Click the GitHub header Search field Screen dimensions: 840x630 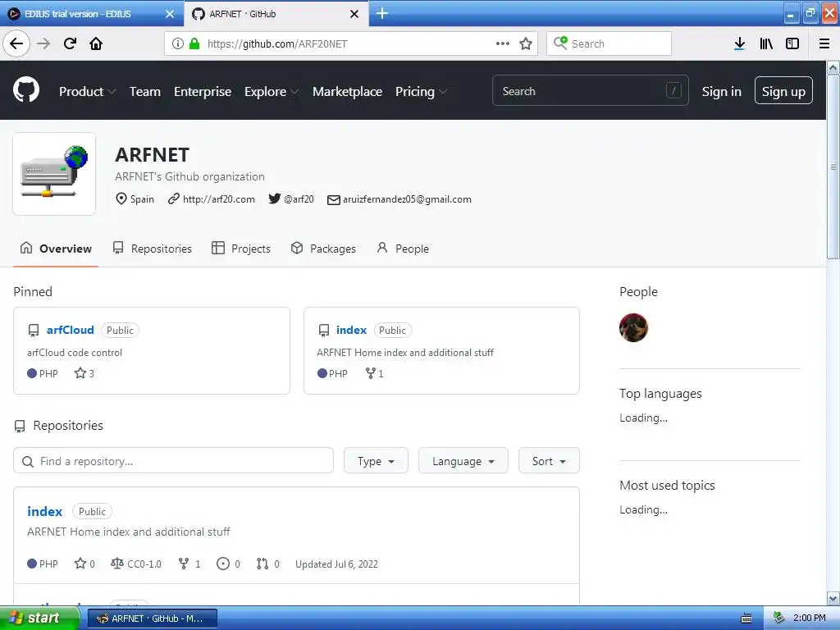pos(591,90)
